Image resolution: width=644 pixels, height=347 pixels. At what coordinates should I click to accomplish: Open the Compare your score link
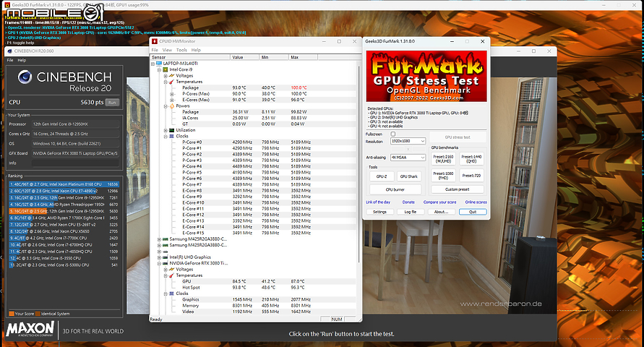pyautogui.click(x=439, y=202)
